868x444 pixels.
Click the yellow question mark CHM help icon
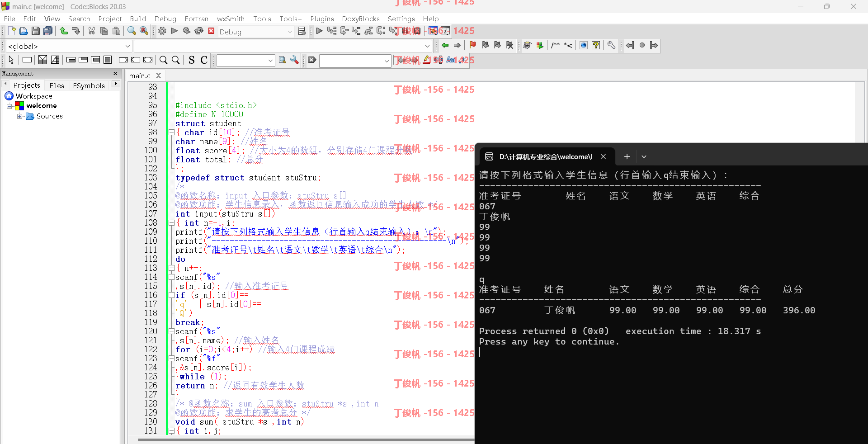tap(596, 45)
